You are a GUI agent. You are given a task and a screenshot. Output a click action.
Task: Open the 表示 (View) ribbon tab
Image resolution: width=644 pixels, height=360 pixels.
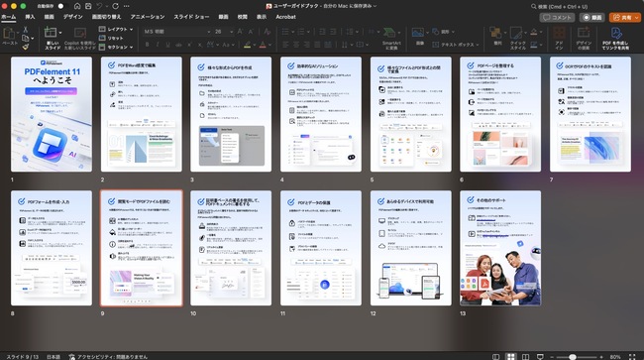[262, 17]
